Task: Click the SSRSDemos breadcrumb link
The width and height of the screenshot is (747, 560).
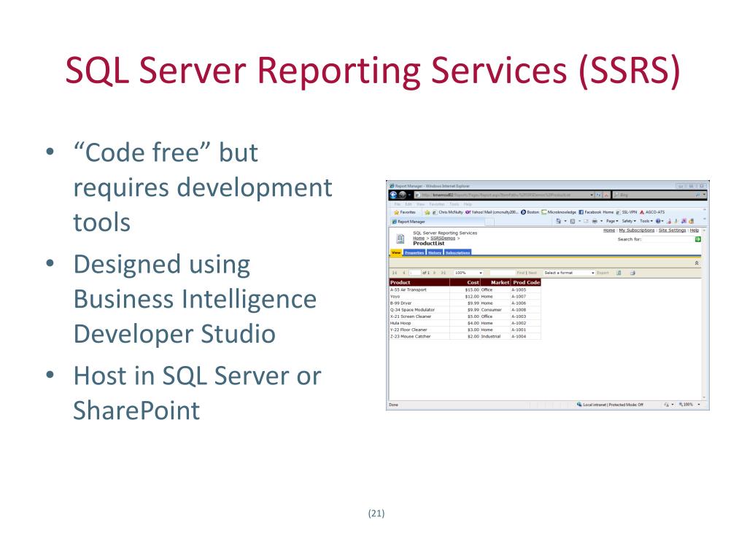Action: [443, 238]
